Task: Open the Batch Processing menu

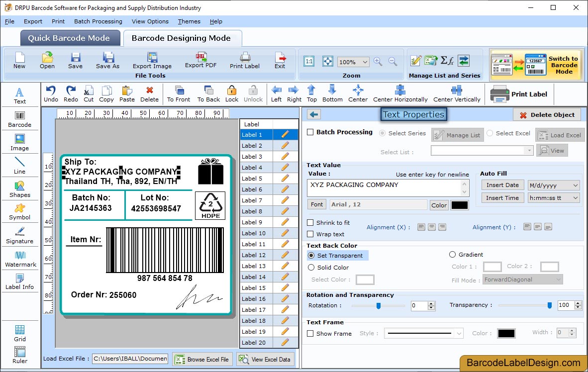Action: pyautogui.click(x=98, y=21)
